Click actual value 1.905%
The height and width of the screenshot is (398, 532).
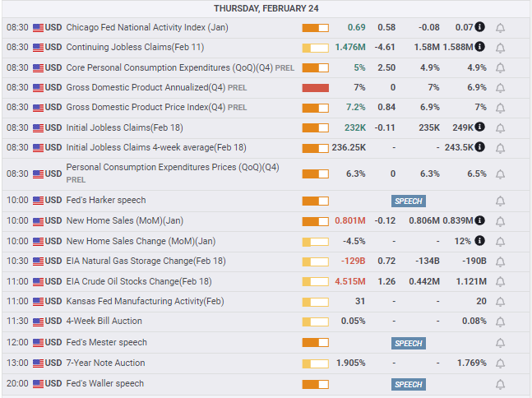351,363
